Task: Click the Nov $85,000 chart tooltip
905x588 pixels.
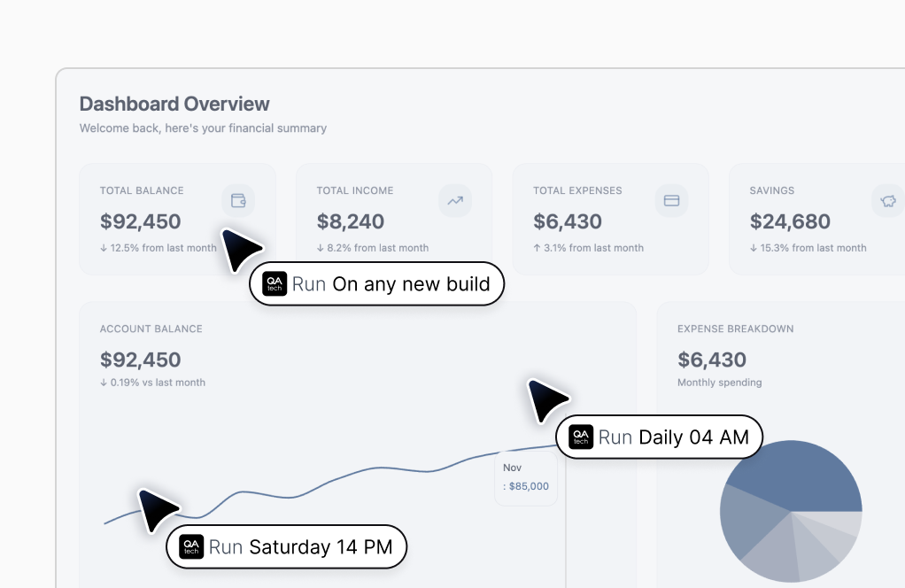Action: click(x=525, y=476)
